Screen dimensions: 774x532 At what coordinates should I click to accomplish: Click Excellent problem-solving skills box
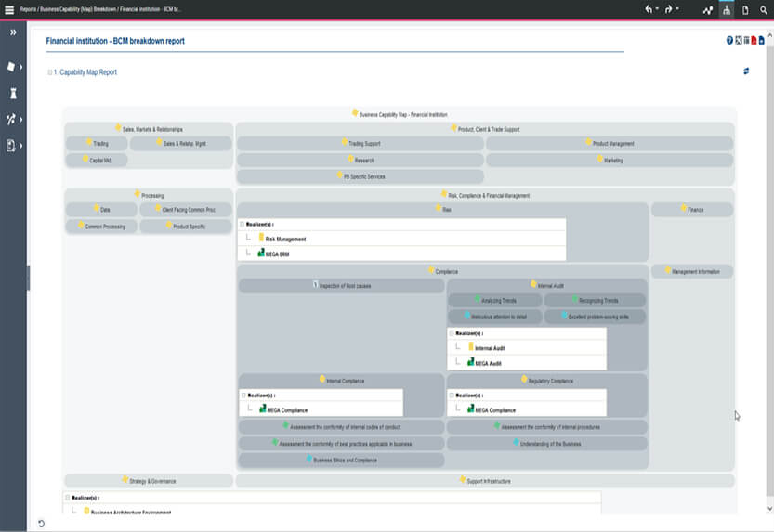pyautogui.click(x=595, y=317)
